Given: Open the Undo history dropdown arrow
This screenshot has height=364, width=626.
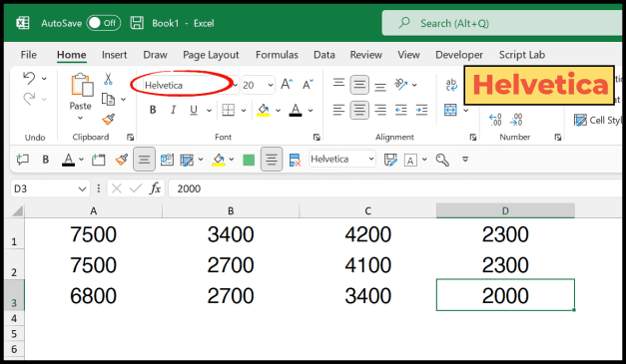Looking at the screenshot, I should (x=44, y=78).
